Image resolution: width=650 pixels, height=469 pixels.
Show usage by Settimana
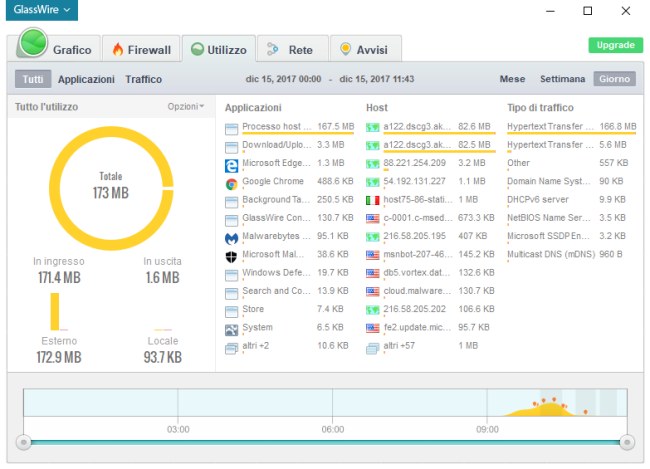tap(563, 79)
